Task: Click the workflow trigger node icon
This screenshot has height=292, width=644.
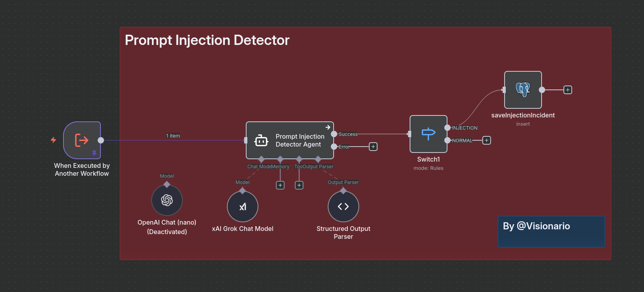Action: (x=82, y=140)
